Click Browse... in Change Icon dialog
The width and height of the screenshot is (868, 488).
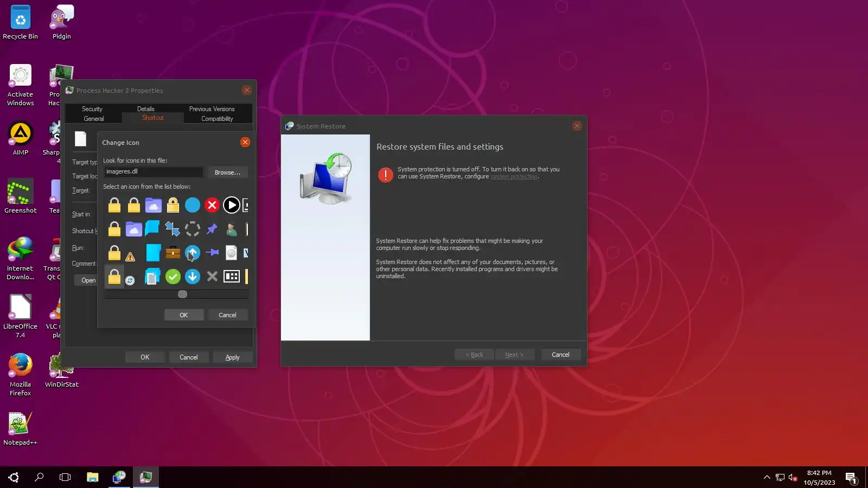[227, 172]
